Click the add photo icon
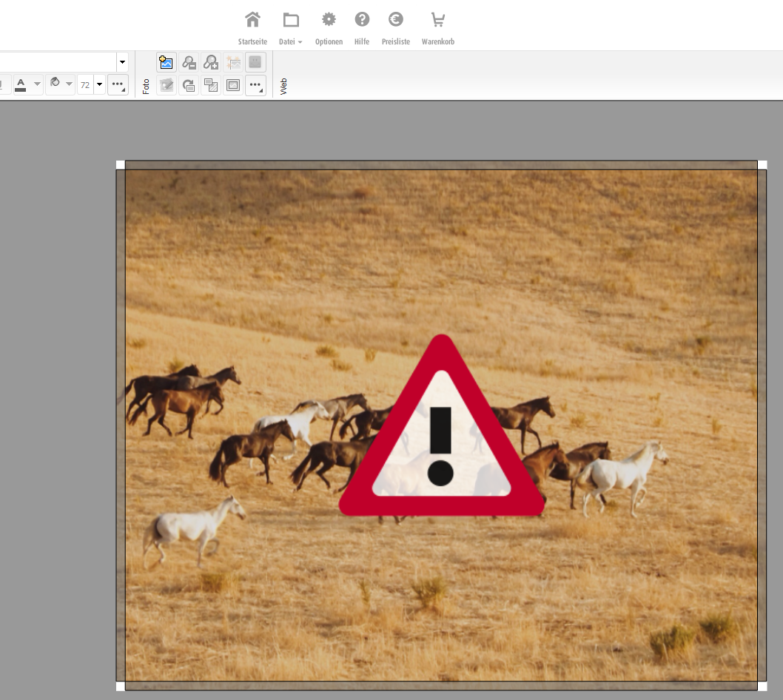 tap(167, 63)
